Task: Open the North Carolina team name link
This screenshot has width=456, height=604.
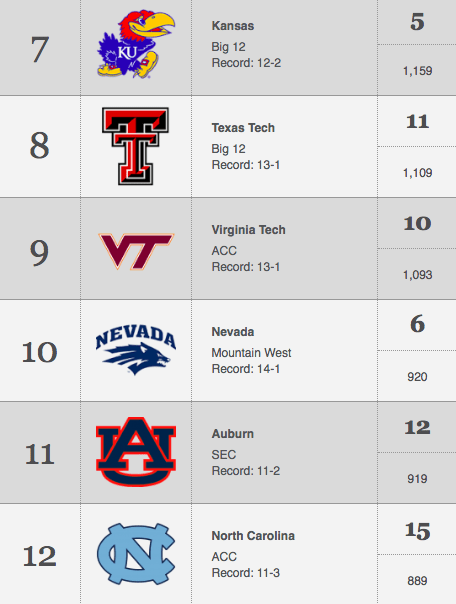Action: (x=253, y=536)
